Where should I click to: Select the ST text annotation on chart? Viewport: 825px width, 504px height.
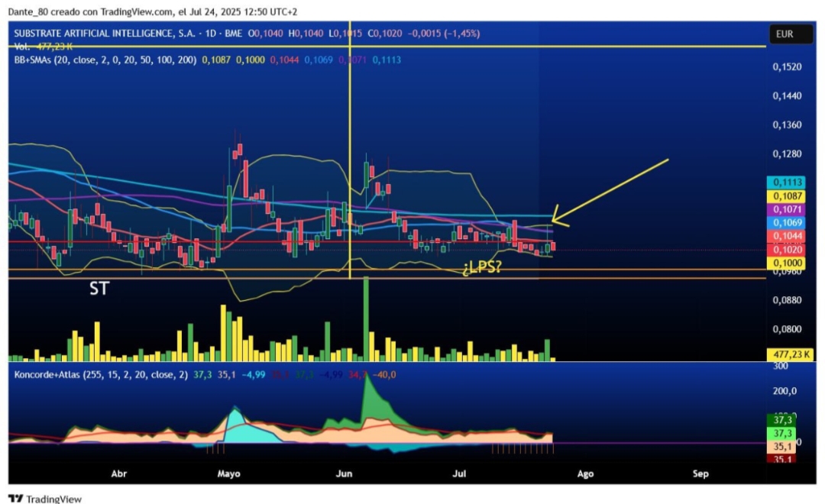(99, 289)
